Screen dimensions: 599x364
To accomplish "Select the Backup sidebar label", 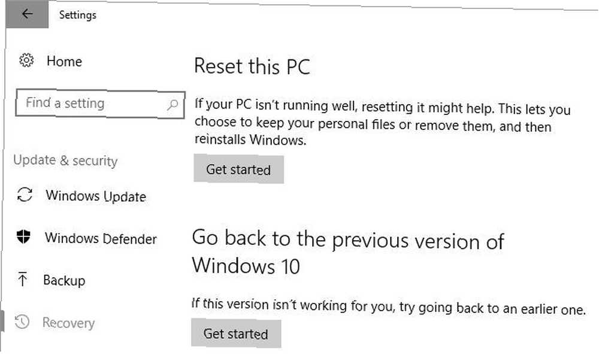I will click(x=64, y=280).
